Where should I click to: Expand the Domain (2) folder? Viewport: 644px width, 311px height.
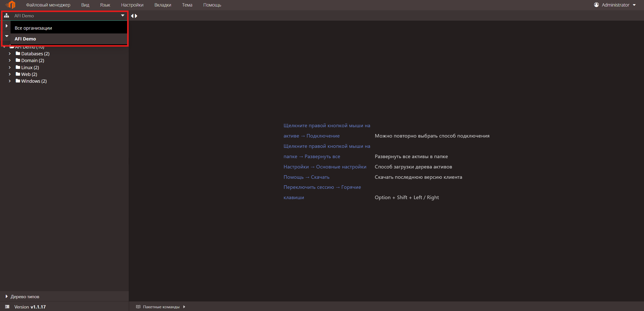(x=10, y=60)
